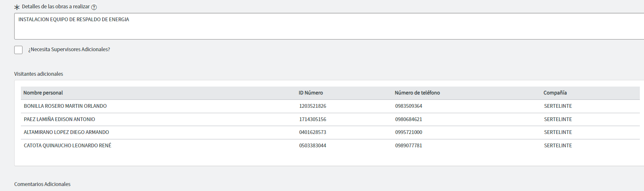Click phone number 0989077781
This screenshot has height=191, width=644.
pos(409,146)
